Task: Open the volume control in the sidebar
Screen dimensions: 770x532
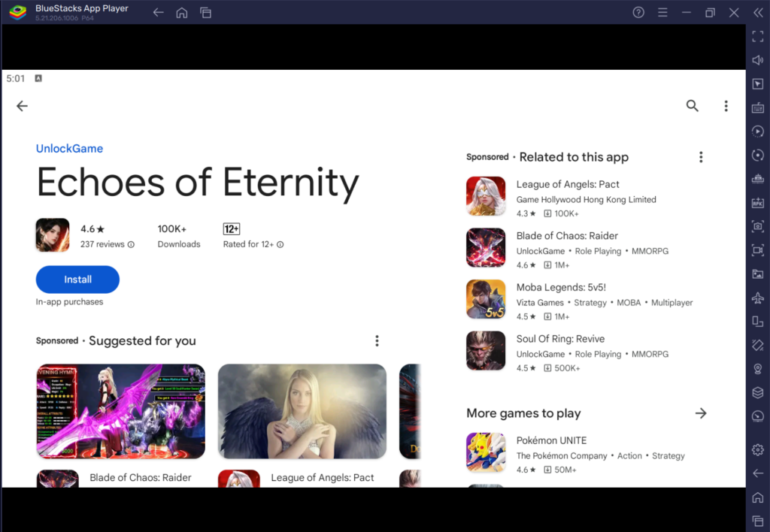Action: (x=758, y=60)
